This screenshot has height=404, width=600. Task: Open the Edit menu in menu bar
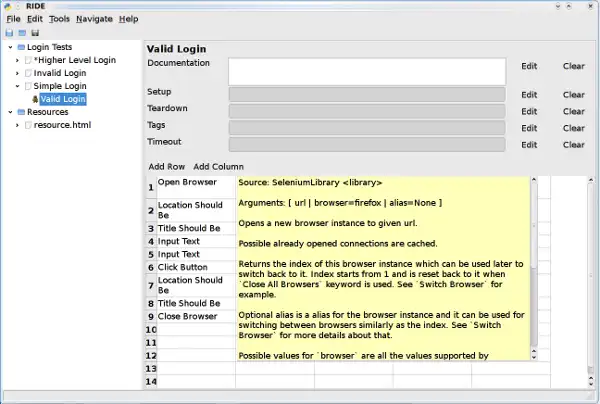[35, 19]
